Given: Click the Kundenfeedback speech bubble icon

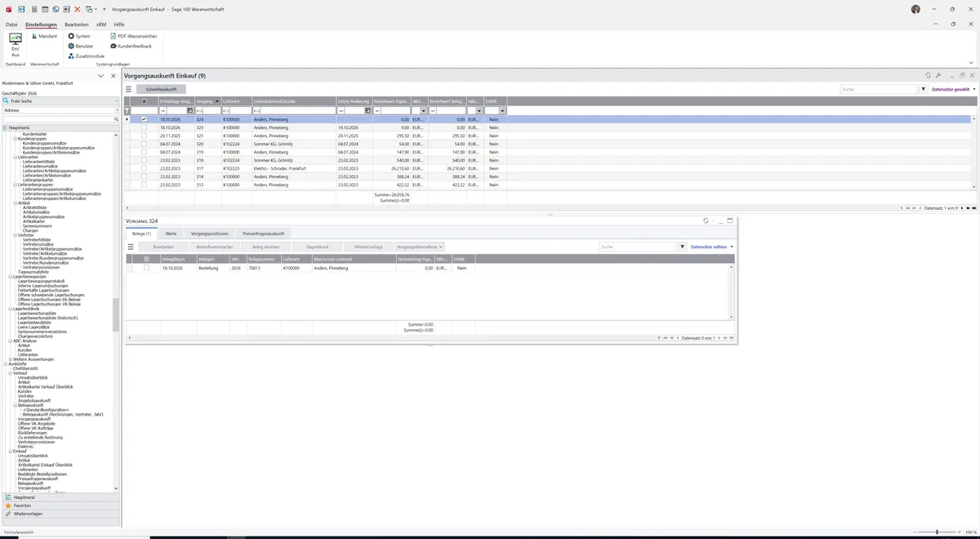Looking at the screenshot, I should coord(113,46).
